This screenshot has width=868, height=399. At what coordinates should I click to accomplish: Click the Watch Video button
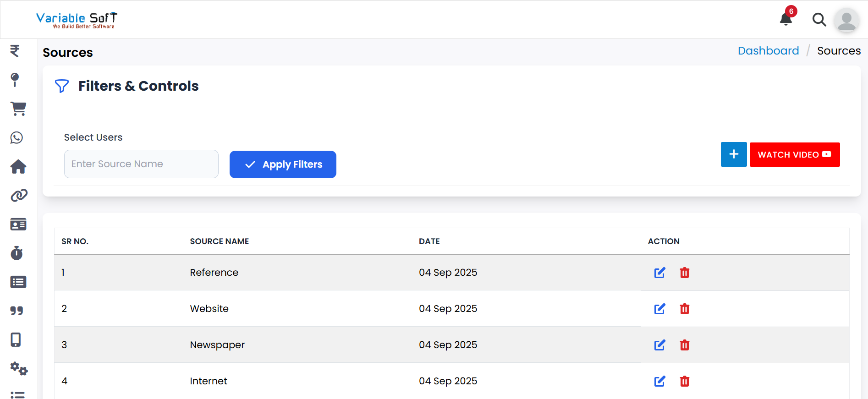794,155
